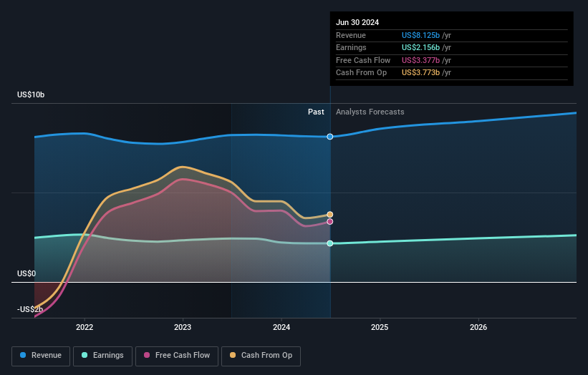Viewport: 588px width, 375px height.
Task: Select the blue Revenue data point marker
Action: [330, 137]
